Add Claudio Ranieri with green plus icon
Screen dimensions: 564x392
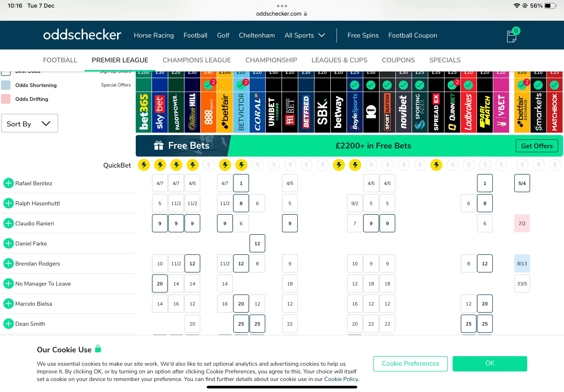pos(8,223)
